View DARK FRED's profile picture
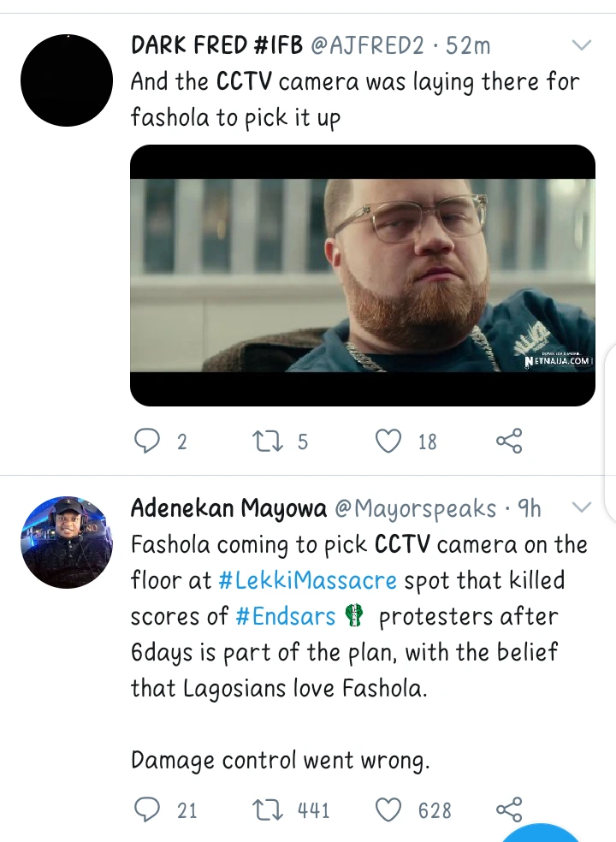The width and height of the screenshot is (616, 842). click(67, 81)
